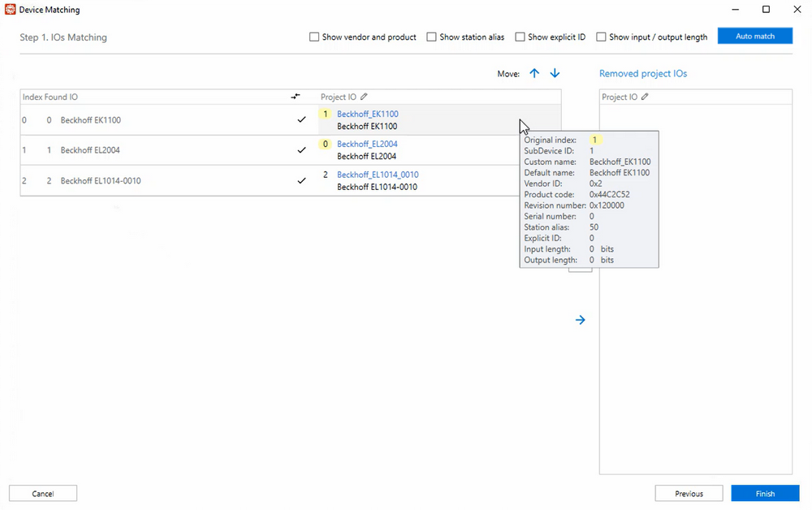Open the Beckhoff_EK1100 project IO link

tap(368, 115)
